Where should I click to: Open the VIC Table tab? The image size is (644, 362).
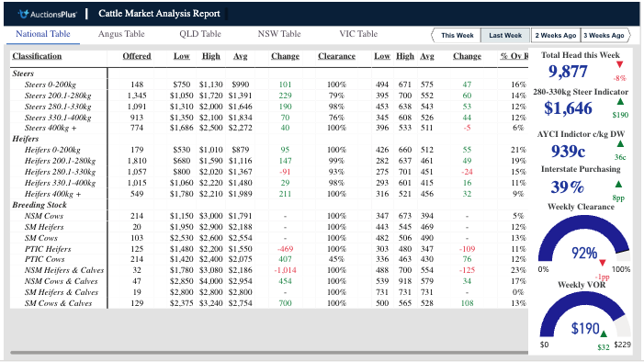[358, 34]
